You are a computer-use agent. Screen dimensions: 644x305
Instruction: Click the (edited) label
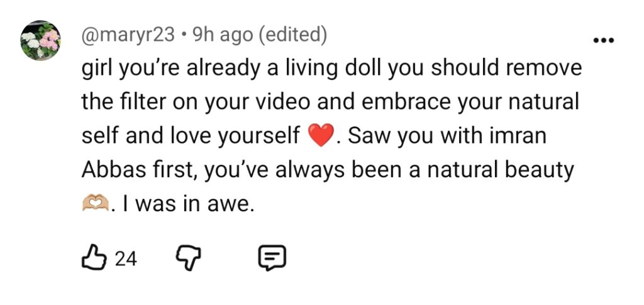tap(293, 36)
